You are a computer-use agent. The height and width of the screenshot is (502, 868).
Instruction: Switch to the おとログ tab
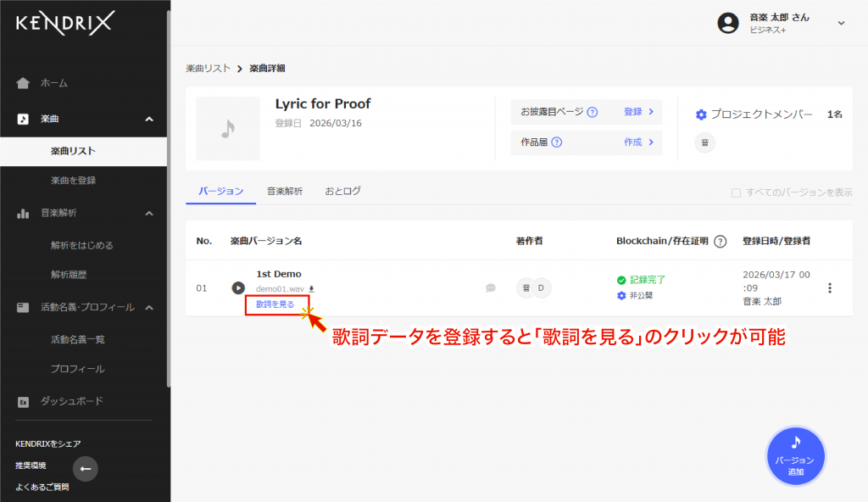pos(342,192)
